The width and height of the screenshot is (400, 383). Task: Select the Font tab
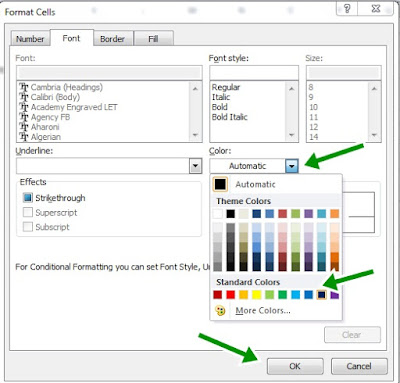[x=71, y=38]
